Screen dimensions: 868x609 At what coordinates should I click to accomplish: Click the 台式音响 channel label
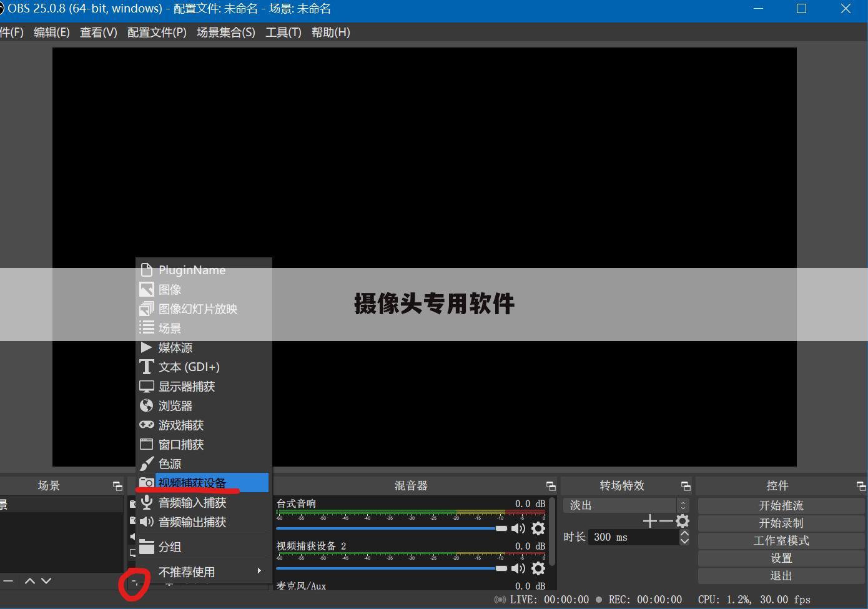(x=296, y=503)
